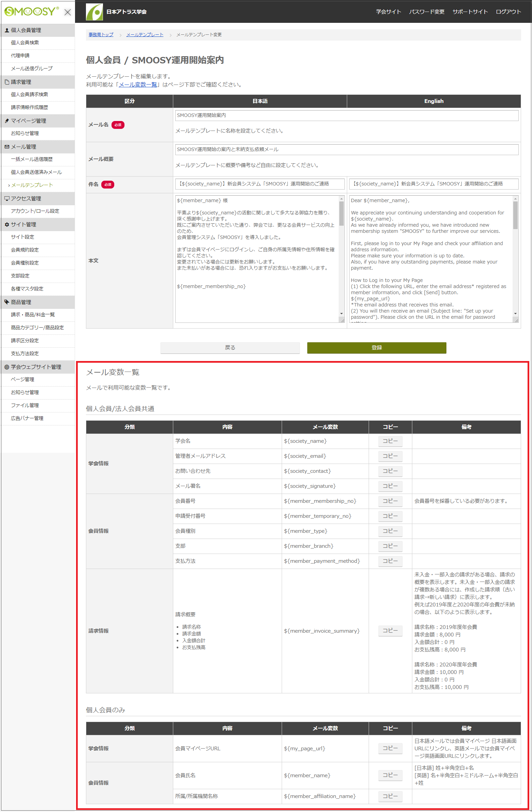This screenshot has width=532, height=812.
Task: Open パスワード変更 in the top navigation
Action: coord(427,12)
